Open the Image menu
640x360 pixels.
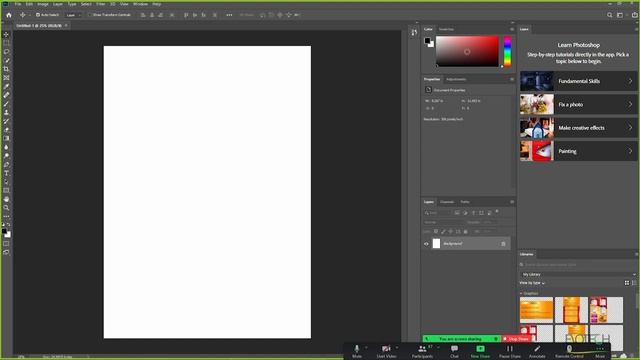point(43,4)
